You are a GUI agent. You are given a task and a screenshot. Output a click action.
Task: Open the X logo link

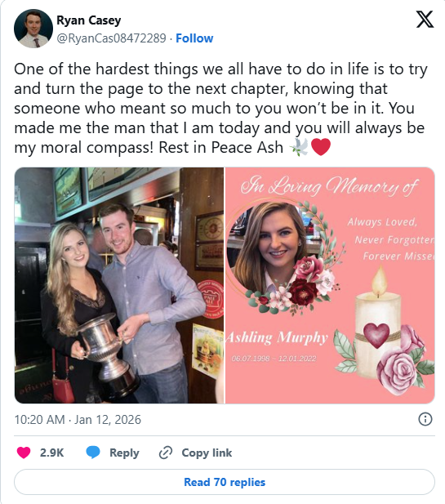(425, 20)
